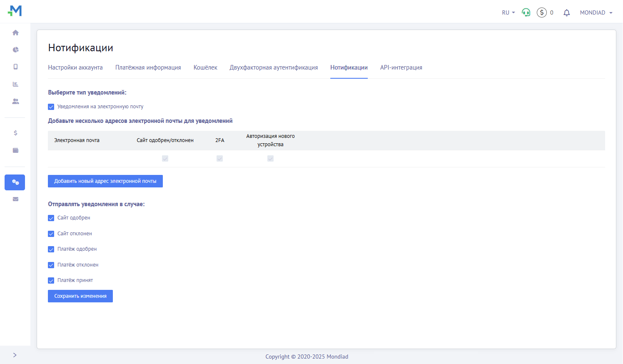
Task: Open the 'API-интеграция' tab
Action: [x=401, y=67]
